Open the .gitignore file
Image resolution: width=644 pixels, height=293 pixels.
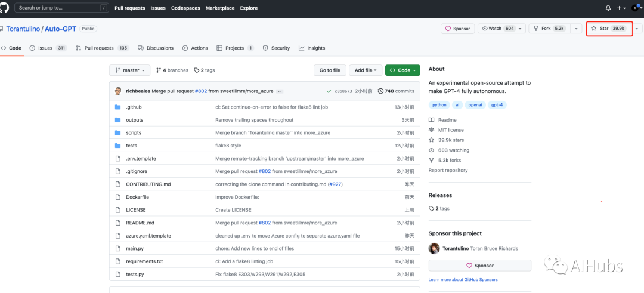click(x=136, y=171)
